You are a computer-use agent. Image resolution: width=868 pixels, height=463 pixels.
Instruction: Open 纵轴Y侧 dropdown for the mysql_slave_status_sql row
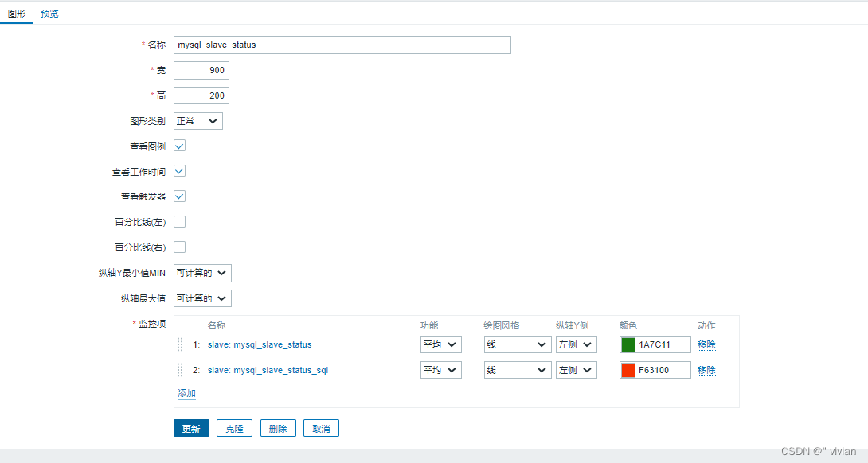(577, 370)
